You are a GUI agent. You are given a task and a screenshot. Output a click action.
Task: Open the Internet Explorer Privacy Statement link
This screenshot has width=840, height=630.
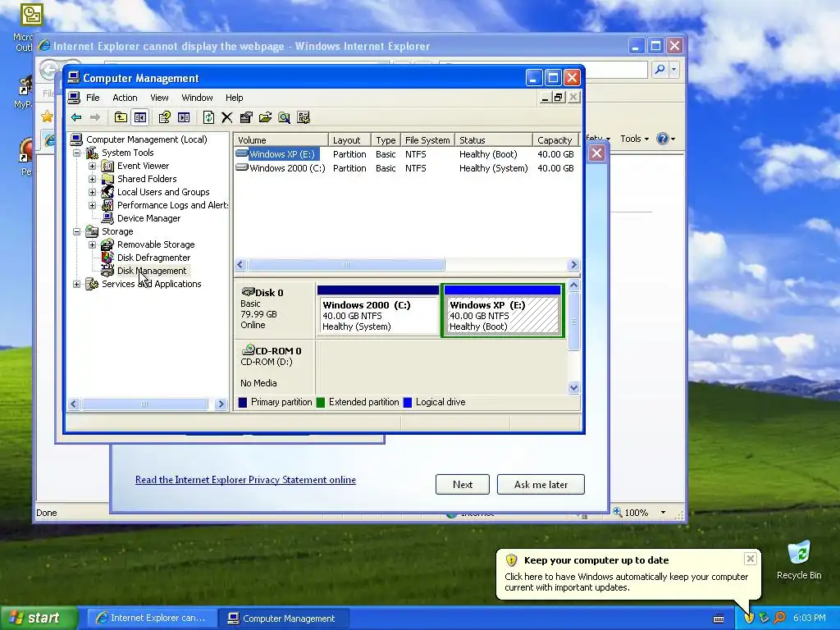(x=245, y=479)
